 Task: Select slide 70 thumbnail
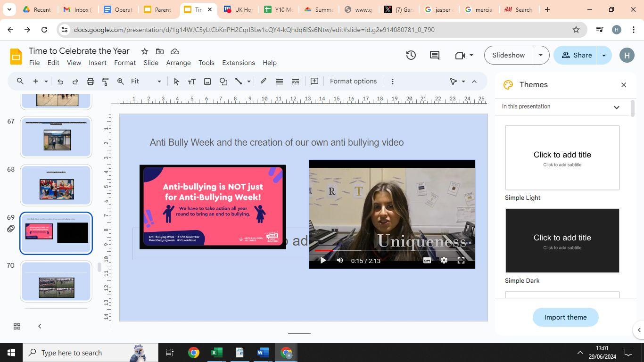pos(56,281)
